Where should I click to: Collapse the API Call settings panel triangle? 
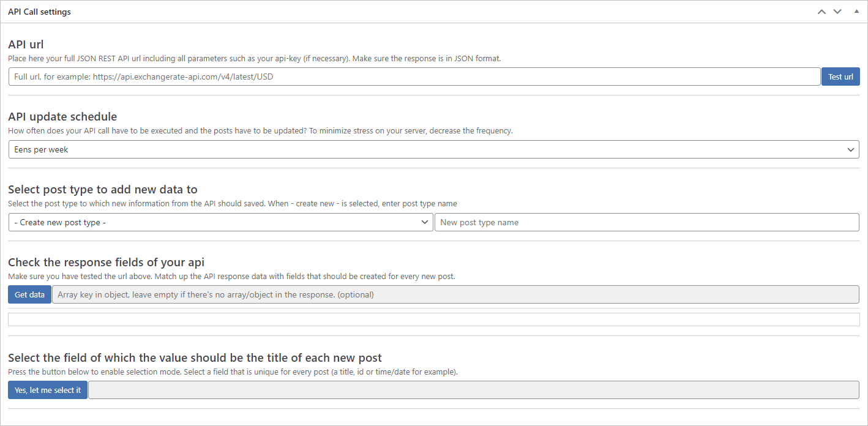pos(856,12)
